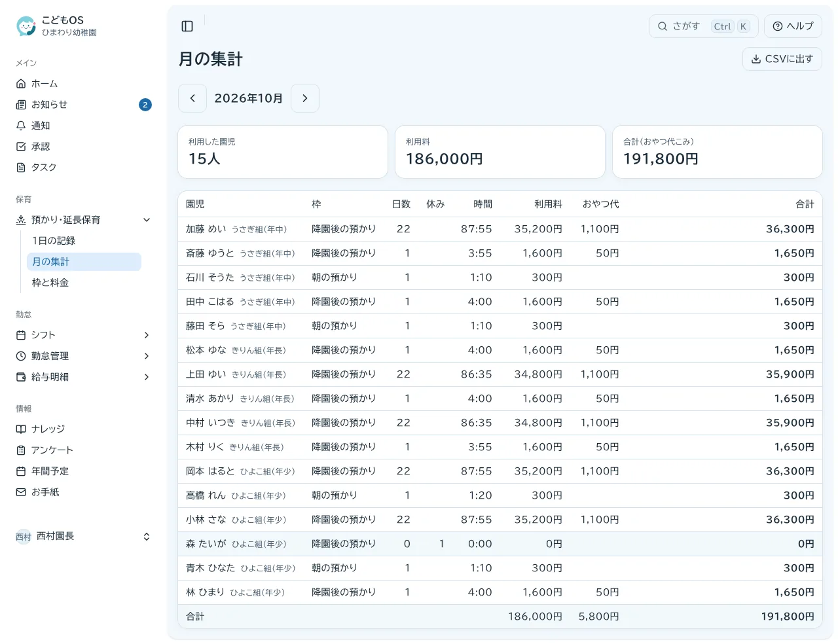The height and width of the screenshot is (644, 838).
Task: Expand the 勤怠管理 chevron
Action: click(x=147, y=356)
